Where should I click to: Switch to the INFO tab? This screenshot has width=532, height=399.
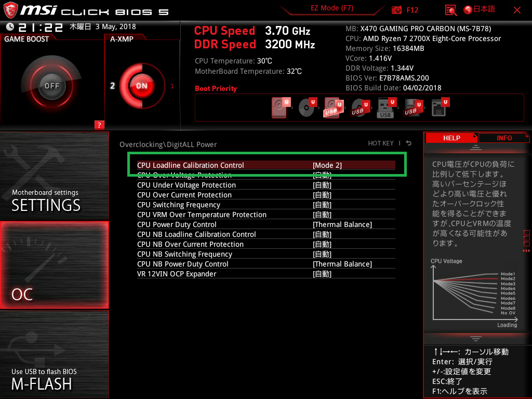coord(504,138)
